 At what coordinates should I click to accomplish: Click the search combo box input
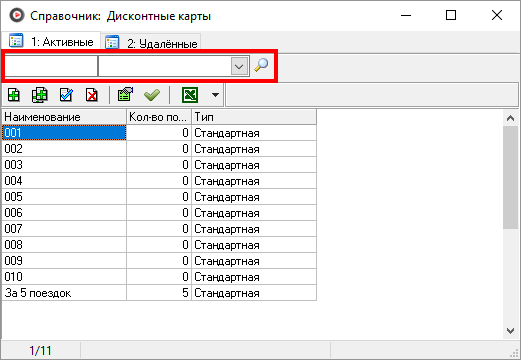point(164,66)
